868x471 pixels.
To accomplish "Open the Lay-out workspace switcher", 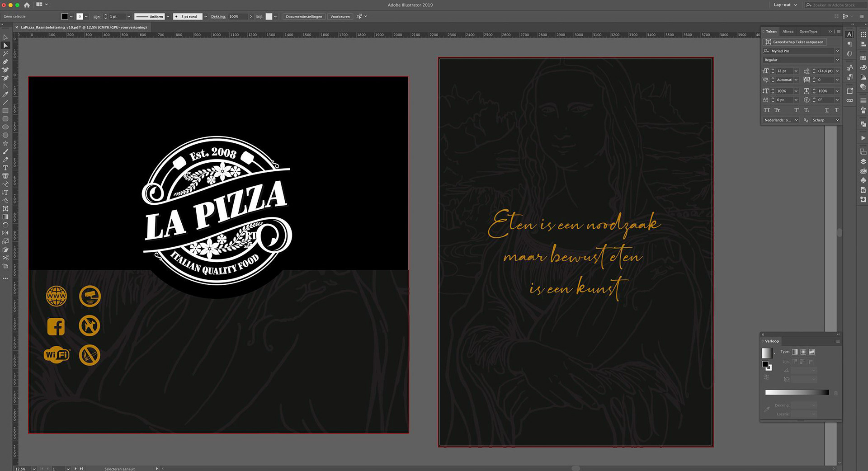I will pyautogui.click(x=785, y=5).
